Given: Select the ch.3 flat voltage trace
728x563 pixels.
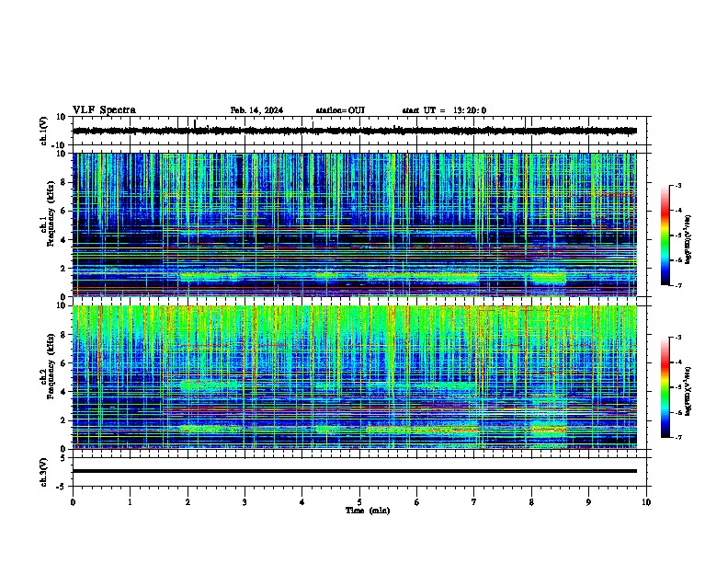Looking at the screenshot, I should [355, 471].
